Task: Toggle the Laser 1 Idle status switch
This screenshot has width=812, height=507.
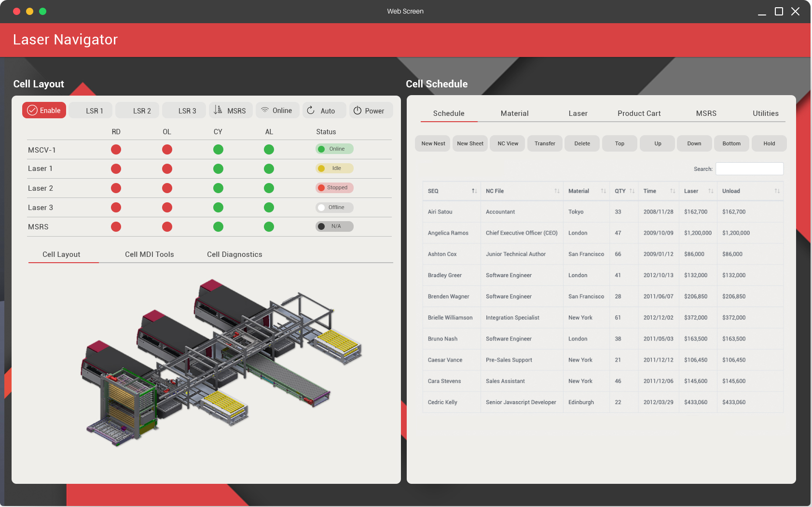Action: 334,169
